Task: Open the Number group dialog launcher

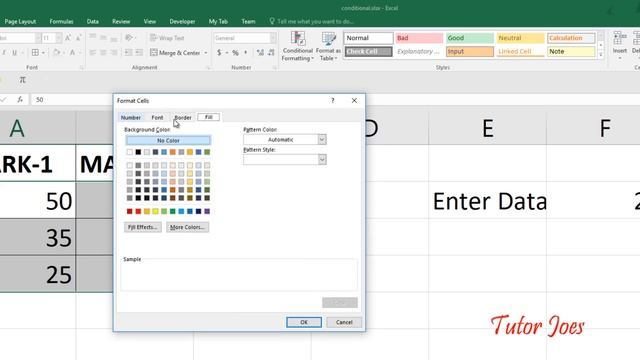Action: 275,68
